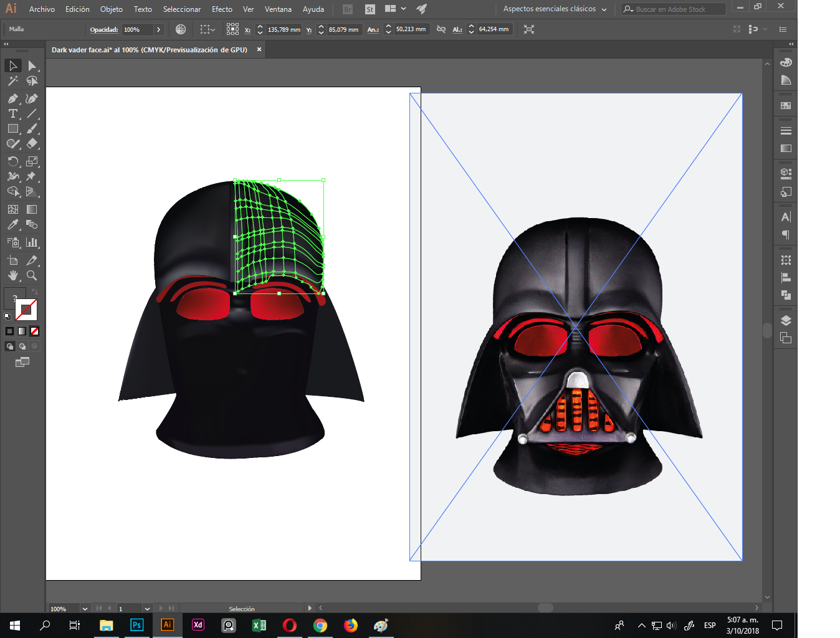
Task: Open the Gradient panel in right dock
Action: 786,148
